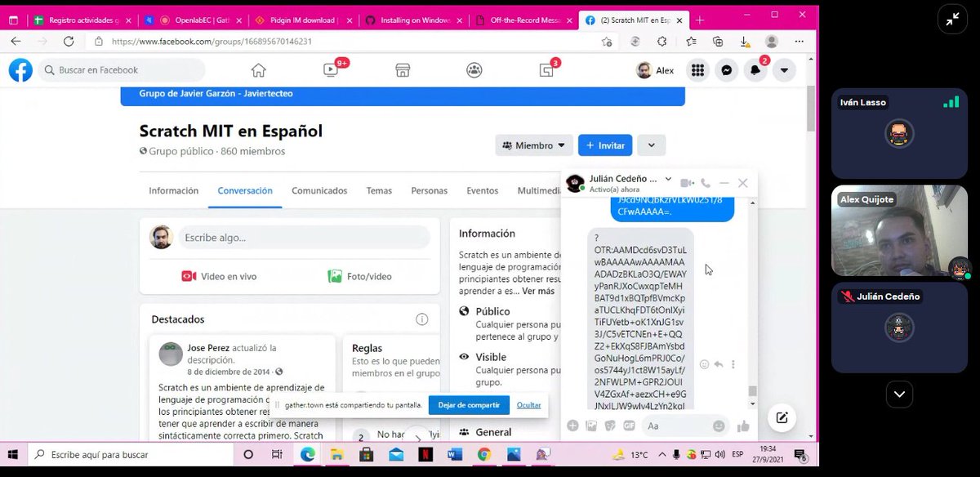Open a new browser tab
Image resolution: width=980 pixels, height=477 pixels.
[700, 20]
